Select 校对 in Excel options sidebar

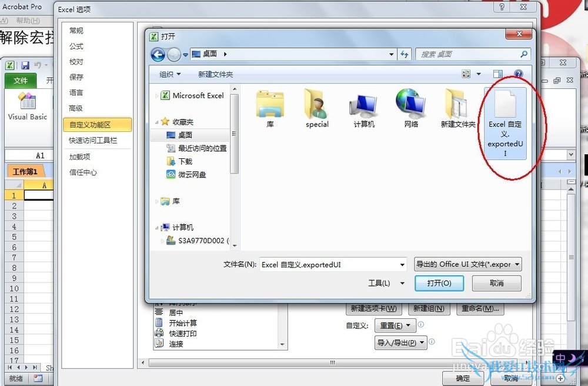click(76, 62)
